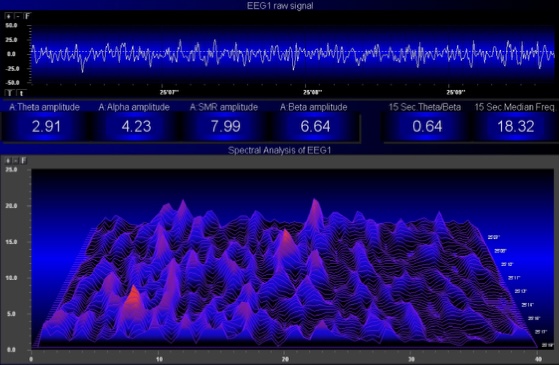Click the 10 Hz label on spectral frequency axis
Viewport: 559px width, 365px height.
[159, 359]
